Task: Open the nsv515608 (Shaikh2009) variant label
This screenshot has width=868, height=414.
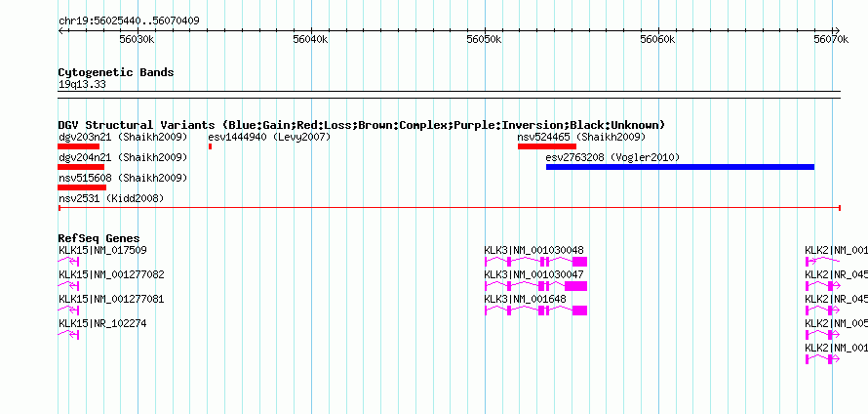Action: coord(123,178)
